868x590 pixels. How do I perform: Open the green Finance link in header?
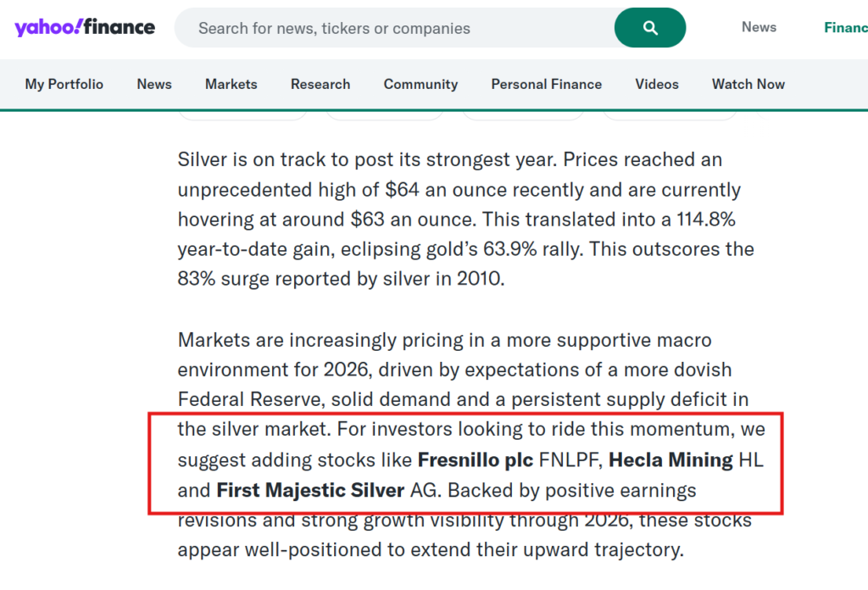coord(846,27)
